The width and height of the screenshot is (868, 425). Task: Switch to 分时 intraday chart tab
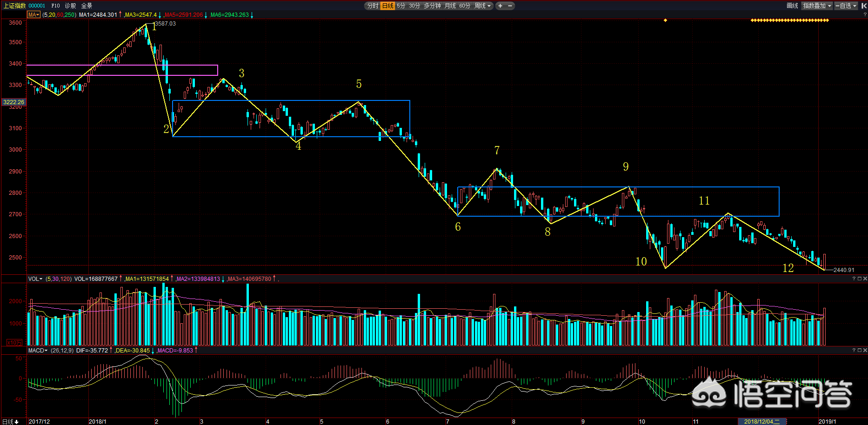pyautogui.click(x=373, y=6)
